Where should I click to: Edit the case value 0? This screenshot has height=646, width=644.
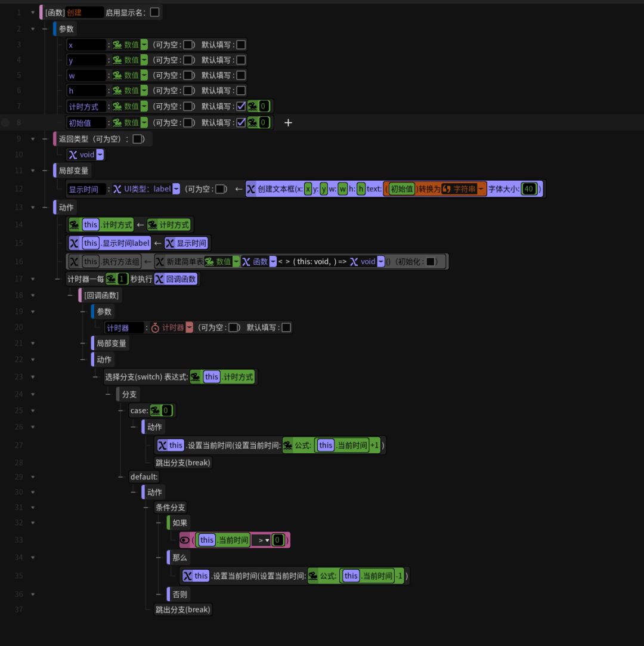pos(166,410)
